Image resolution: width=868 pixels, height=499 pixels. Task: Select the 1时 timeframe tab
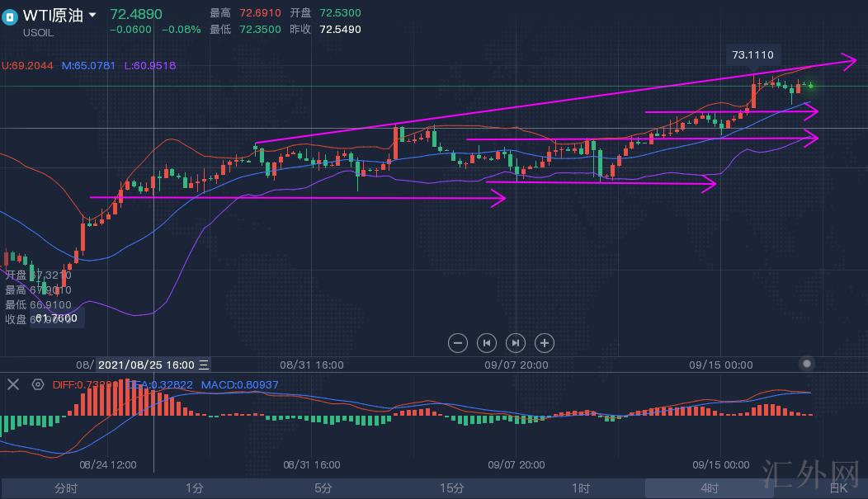click(580, 488)
